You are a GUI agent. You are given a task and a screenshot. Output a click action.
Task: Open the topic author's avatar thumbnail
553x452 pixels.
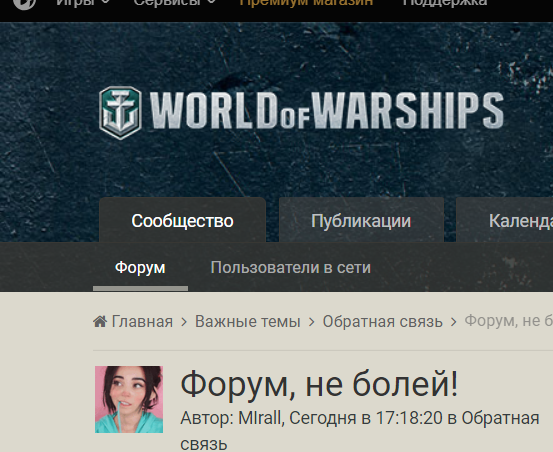tap(129, 399)
